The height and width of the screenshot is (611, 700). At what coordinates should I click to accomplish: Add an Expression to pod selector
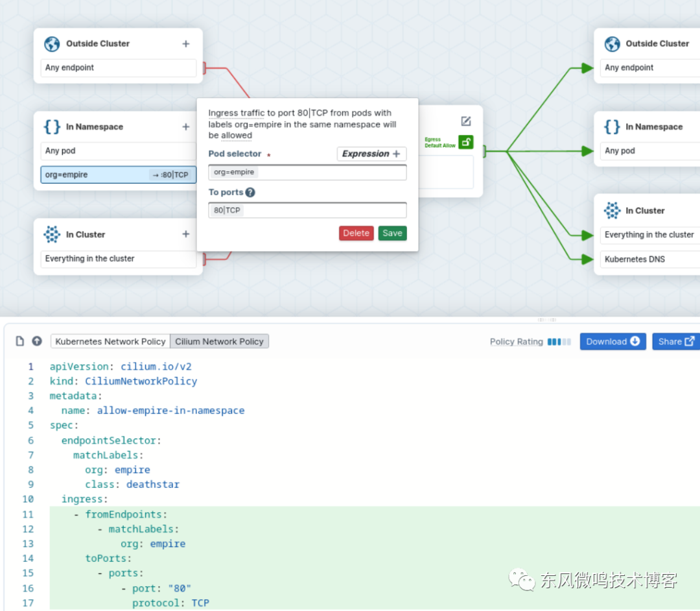point(371,154)
